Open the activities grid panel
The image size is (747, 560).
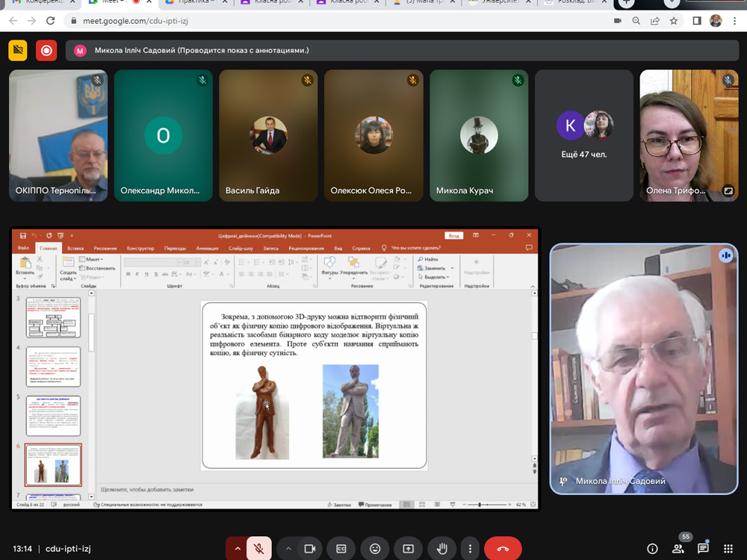pos(728,549)
